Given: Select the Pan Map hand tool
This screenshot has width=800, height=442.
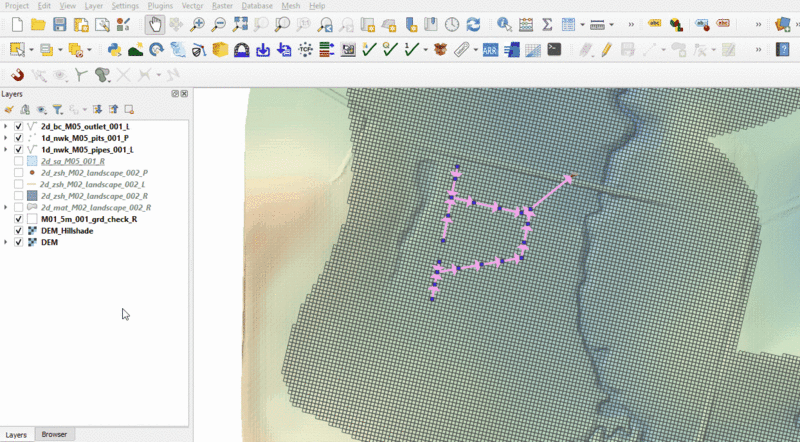Looking at the screenshot, I should (154, 24).
